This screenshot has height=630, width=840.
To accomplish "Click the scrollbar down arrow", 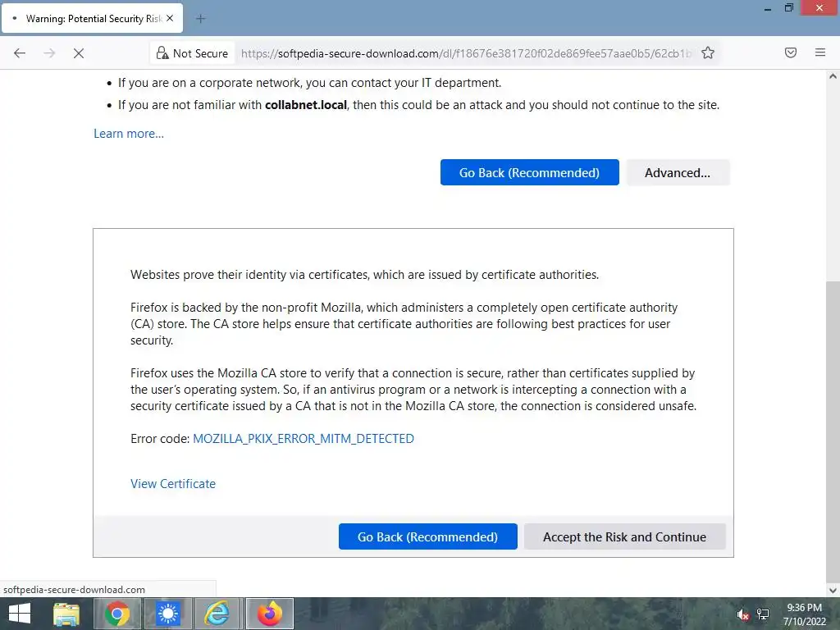I will click(833, 591).
